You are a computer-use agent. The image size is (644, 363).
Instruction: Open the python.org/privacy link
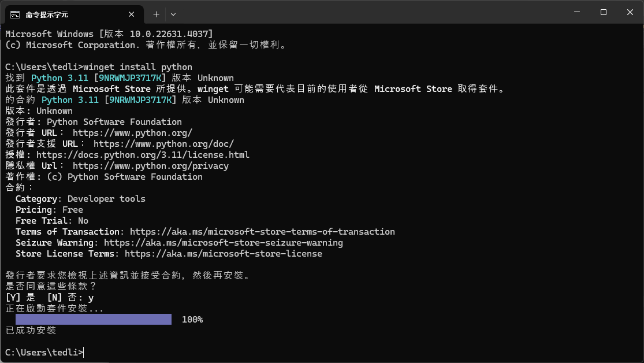pos(151,166)
